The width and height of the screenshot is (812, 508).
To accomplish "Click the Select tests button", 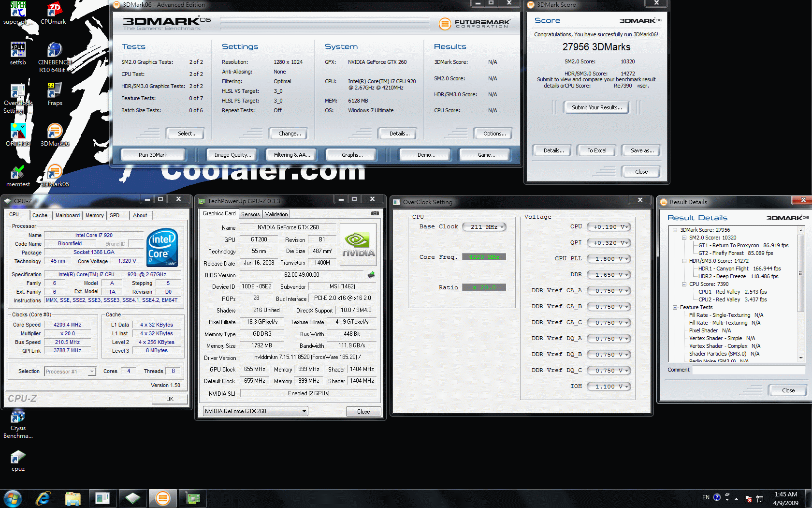I will point(187,134).
